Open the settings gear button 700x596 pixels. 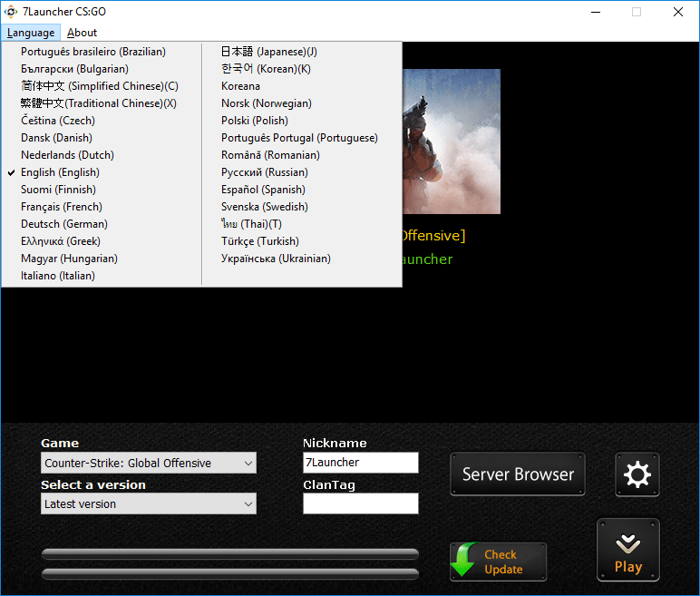click(637, 474)
